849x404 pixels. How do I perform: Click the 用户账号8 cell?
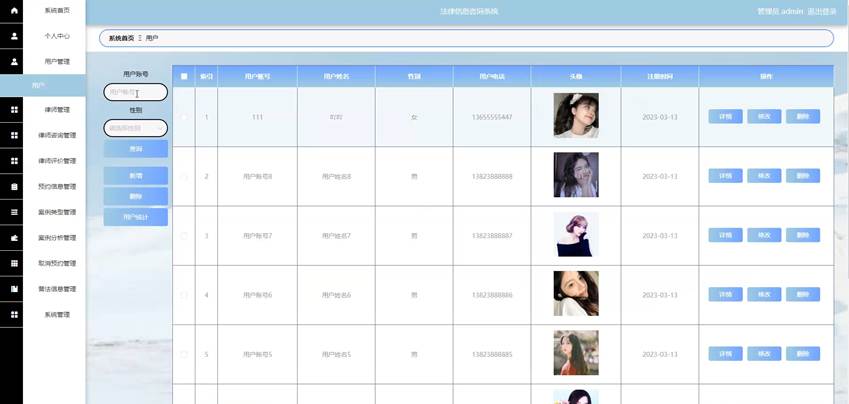tap(257, 177)
